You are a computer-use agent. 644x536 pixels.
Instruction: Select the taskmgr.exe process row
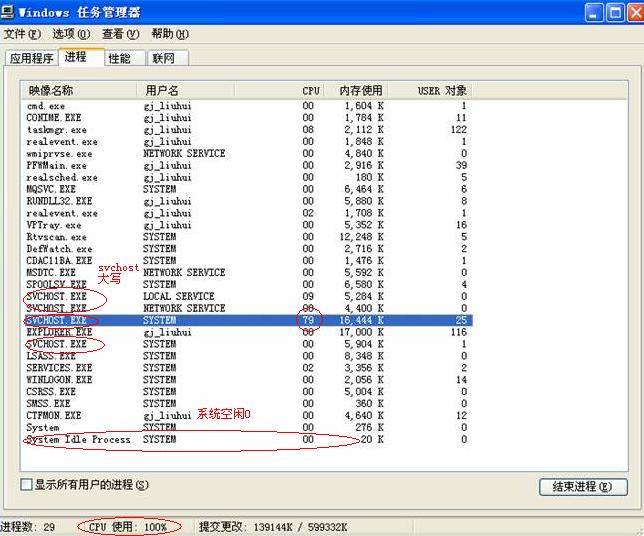(246, 130)
